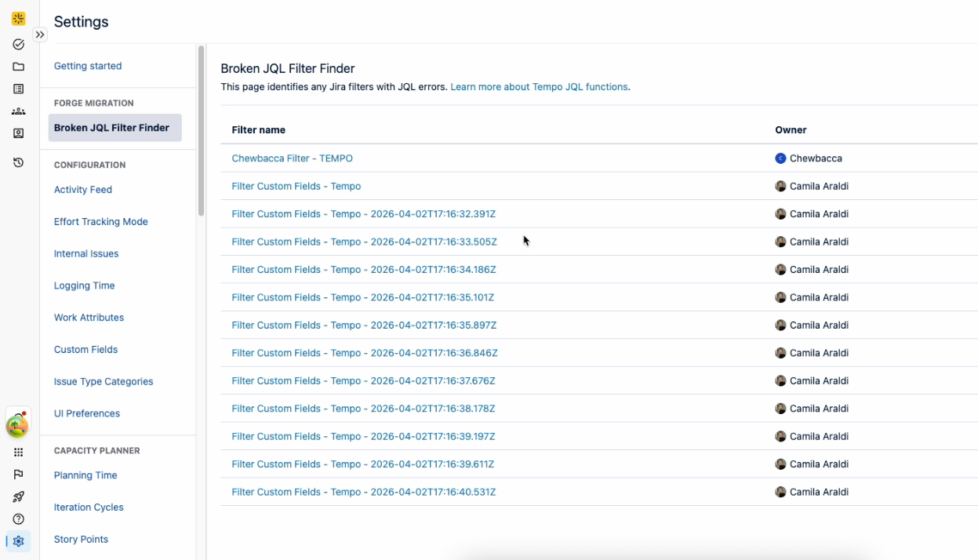Select the checkmark tasks icon in sidebar
The width and height of the screenshot is (978, 560).
tap(18, 44)
